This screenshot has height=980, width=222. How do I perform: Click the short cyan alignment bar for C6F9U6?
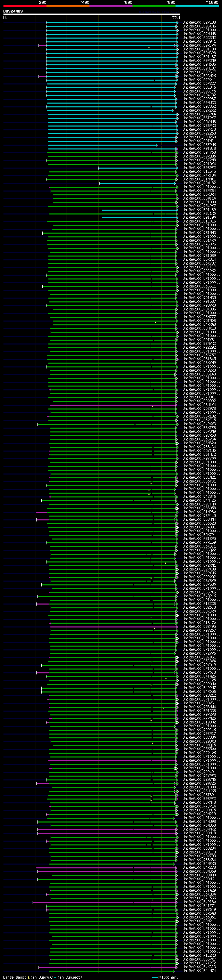coord(102,145)
